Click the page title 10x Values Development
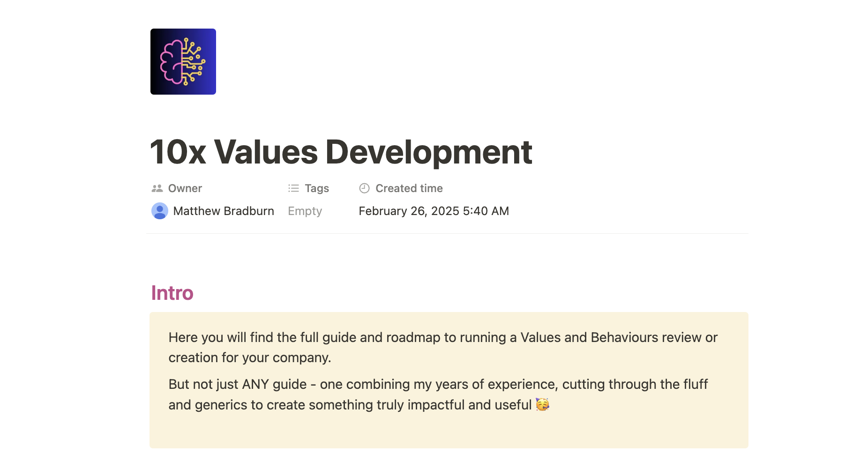 [x=341, y=152]
